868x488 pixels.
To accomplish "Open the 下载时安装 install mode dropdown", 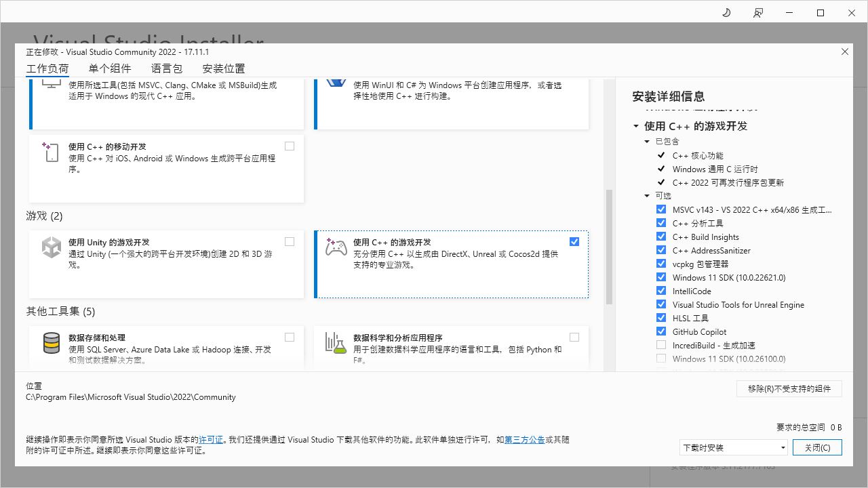I will click(734, 447).
